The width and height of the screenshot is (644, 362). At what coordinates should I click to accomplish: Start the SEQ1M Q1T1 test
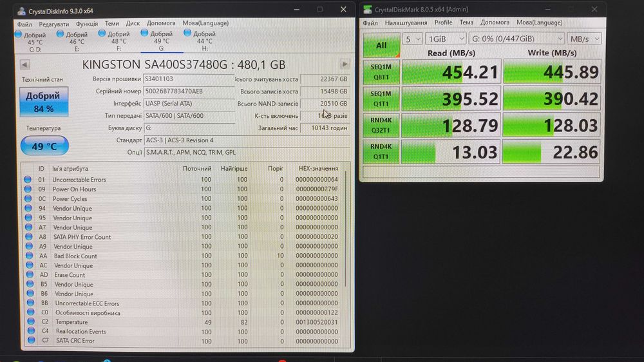[381, 99]
